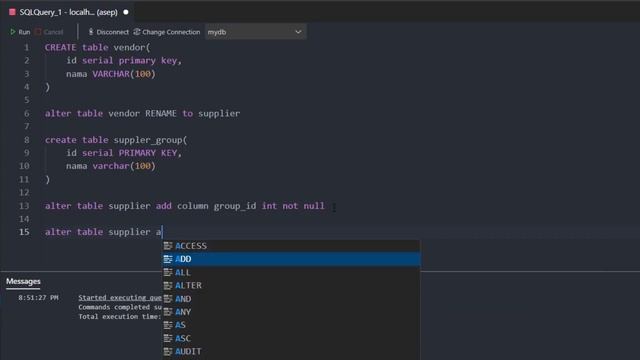Choose AUDIT from the autocomplete list
The width and height of the screenshot is (640, 360).
291,351
